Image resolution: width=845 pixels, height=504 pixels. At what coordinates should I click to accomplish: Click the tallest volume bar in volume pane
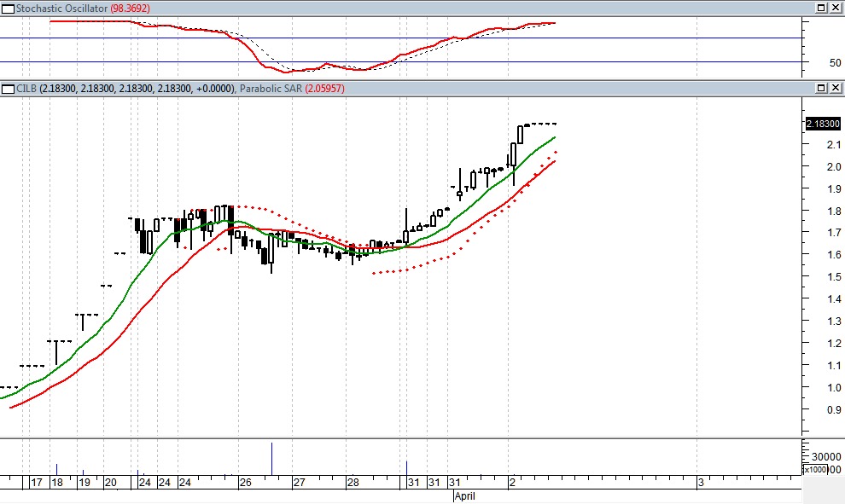click(272, 458)
